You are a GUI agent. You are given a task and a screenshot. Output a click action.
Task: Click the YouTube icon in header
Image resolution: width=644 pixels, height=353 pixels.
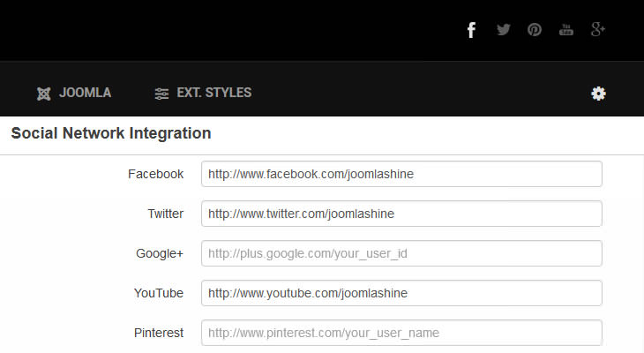(566, 30)
